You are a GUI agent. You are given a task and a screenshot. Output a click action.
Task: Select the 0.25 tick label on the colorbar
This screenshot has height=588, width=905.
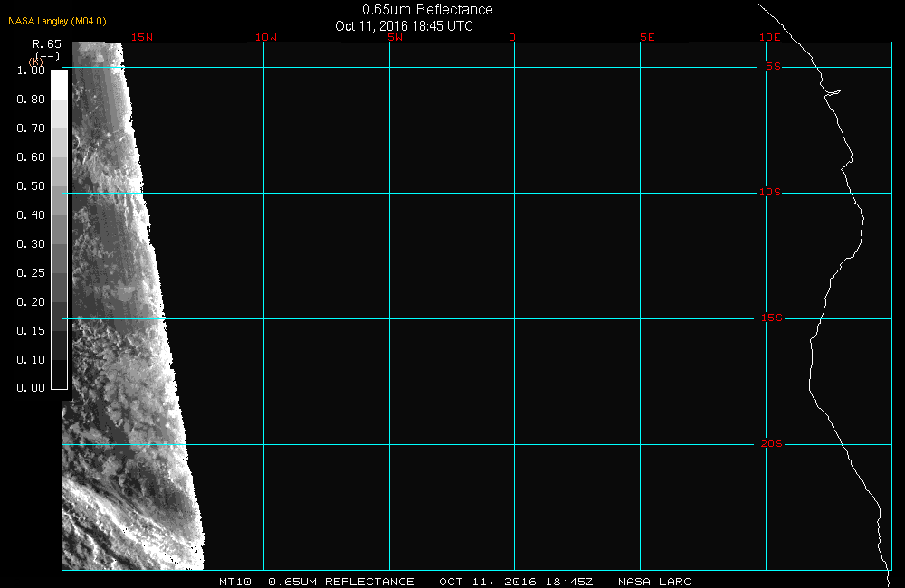click(x=31, y=273)
